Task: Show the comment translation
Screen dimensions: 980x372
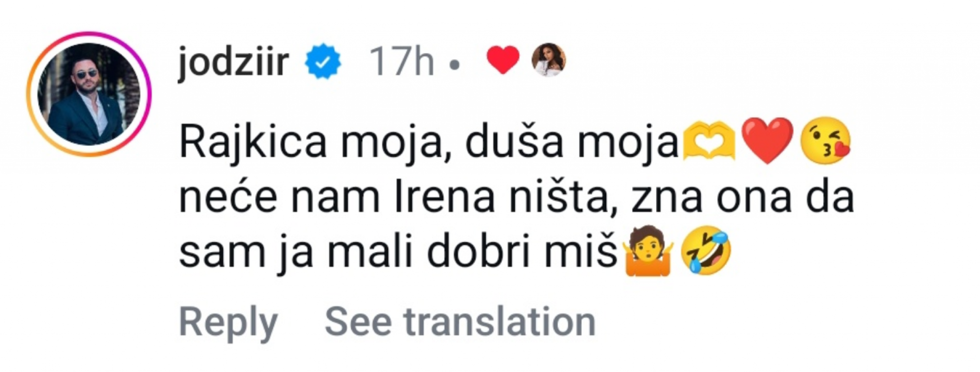Action: pyautogui.click(x=459, y=322)
